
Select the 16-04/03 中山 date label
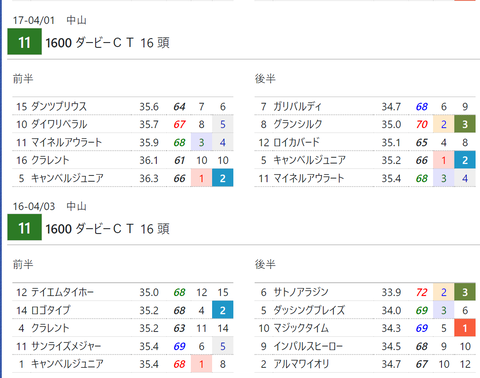click(x=50, y=206)
